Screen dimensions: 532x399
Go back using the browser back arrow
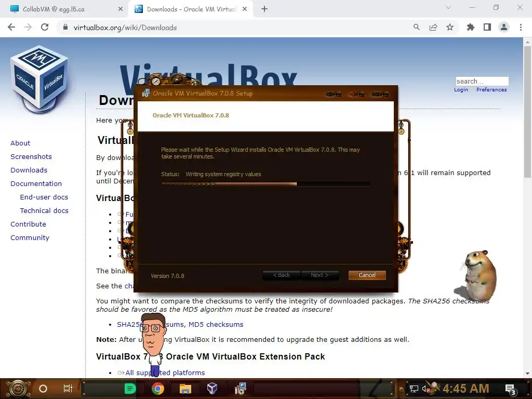pos(11,28)
